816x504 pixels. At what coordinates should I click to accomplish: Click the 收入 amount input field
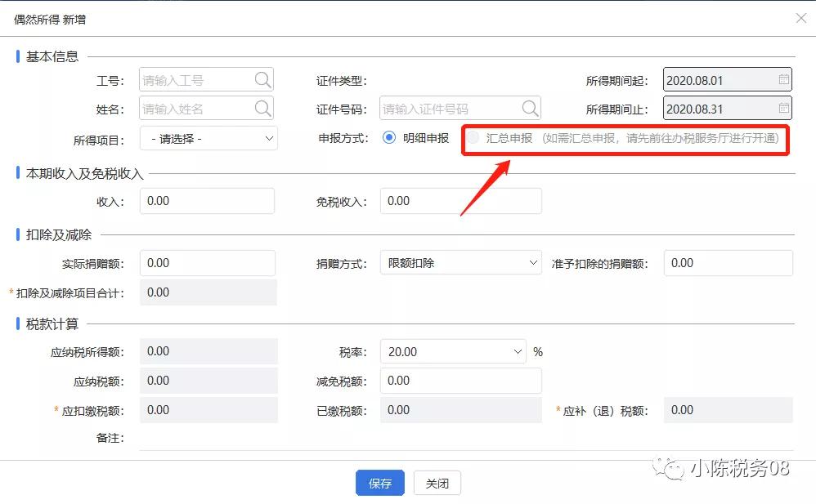point(207,201)
